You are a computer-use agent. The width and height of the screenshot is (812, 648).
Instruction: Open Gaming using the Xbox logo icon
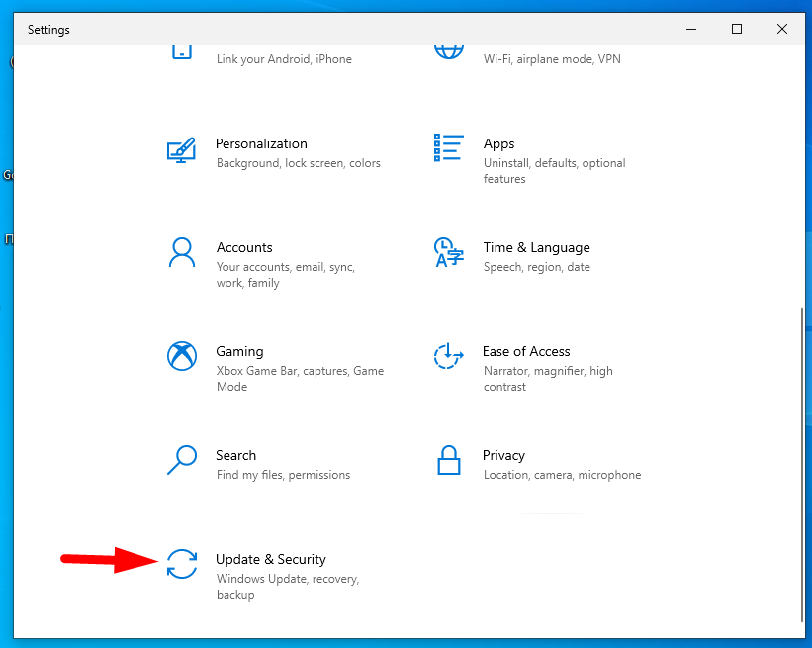click(x=181, y=356)
